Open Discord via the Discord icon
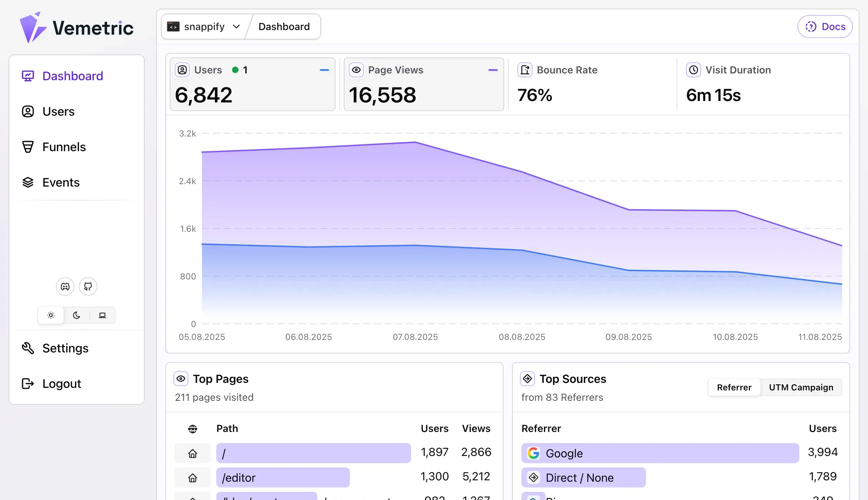 65,286
